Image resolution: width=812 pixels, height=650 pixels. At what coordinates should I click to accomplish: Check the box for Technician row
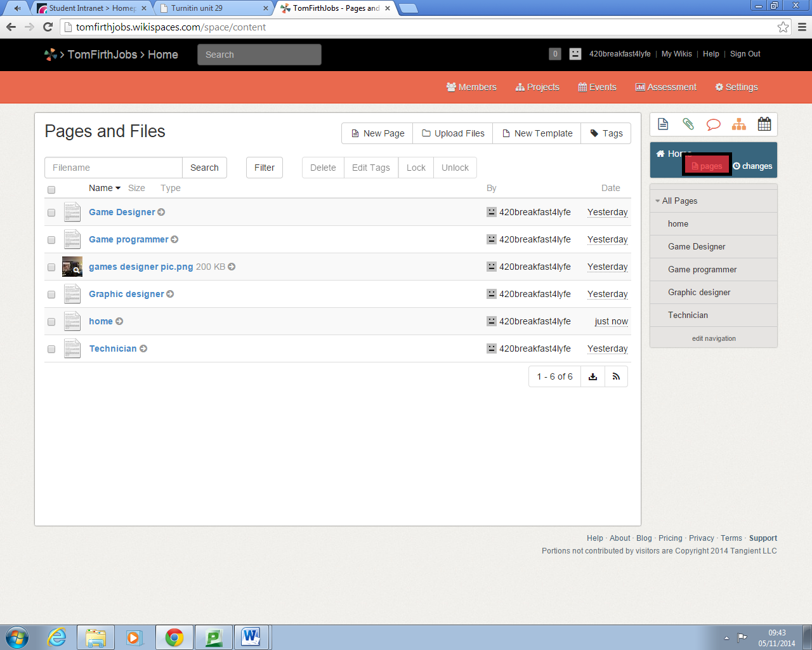click(51, 349)
